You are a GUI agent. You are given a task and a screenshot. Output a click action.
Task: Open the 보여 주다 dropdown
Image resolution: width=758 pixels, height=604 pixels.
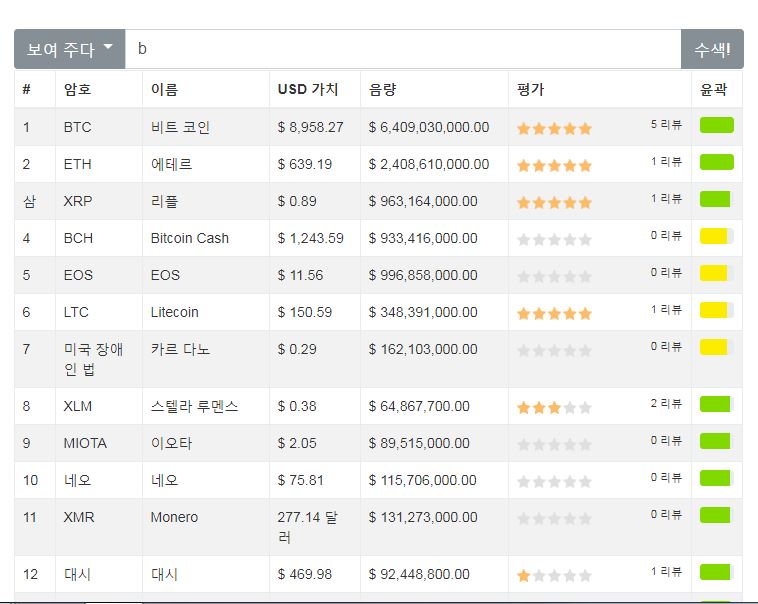[69, 49]
